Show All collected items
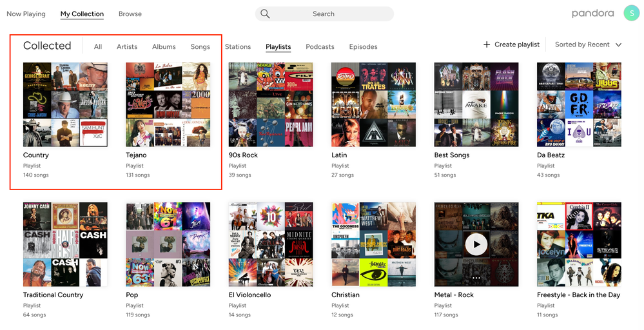The image size is (644, 330). coord(98,47)
